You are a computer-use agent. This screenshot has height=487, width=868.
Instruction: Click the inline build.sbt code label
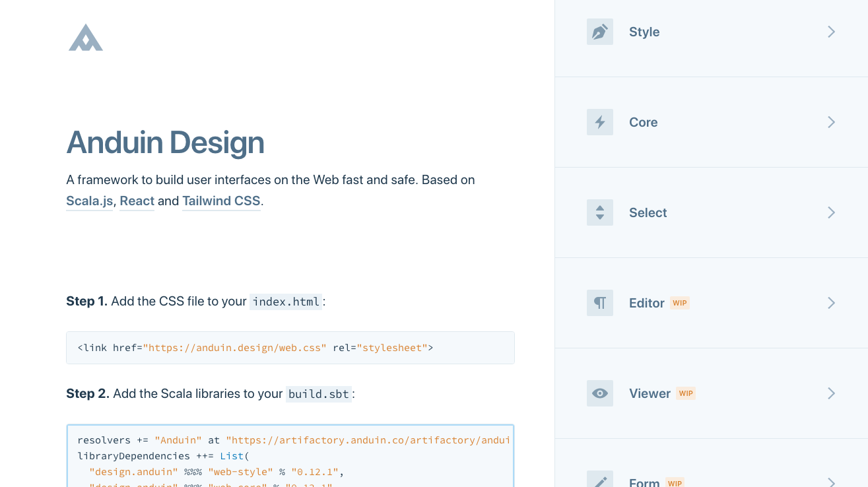[319, 394]
